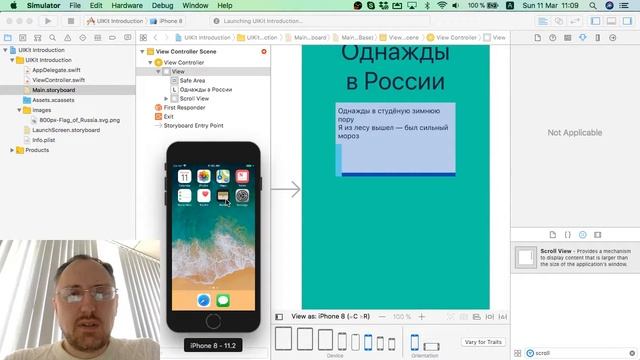The image size is (640, 360).
Task: Click the Run (play) button
Action: [x=48, y=21]
